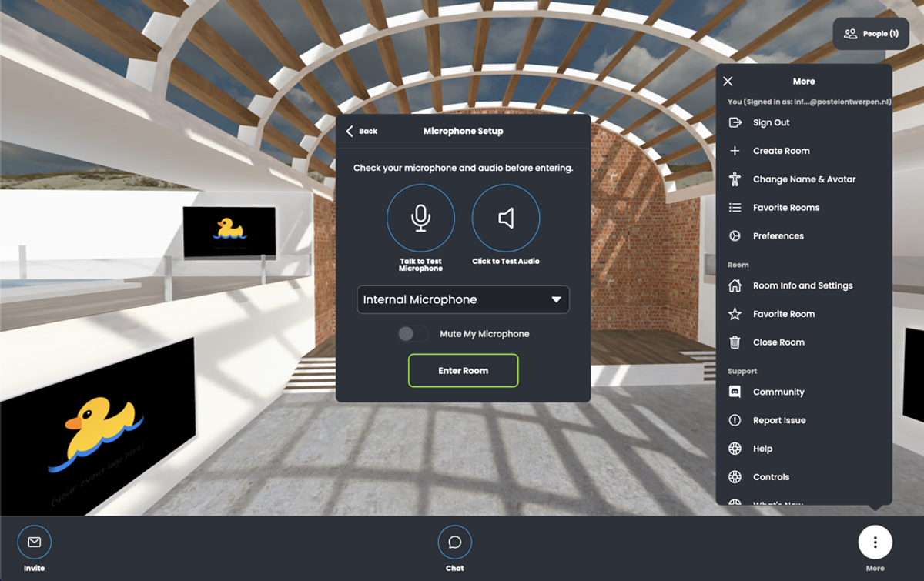The image size is (924, 581).
Task: Go back using the Back chevron
Action: (350, 132)
